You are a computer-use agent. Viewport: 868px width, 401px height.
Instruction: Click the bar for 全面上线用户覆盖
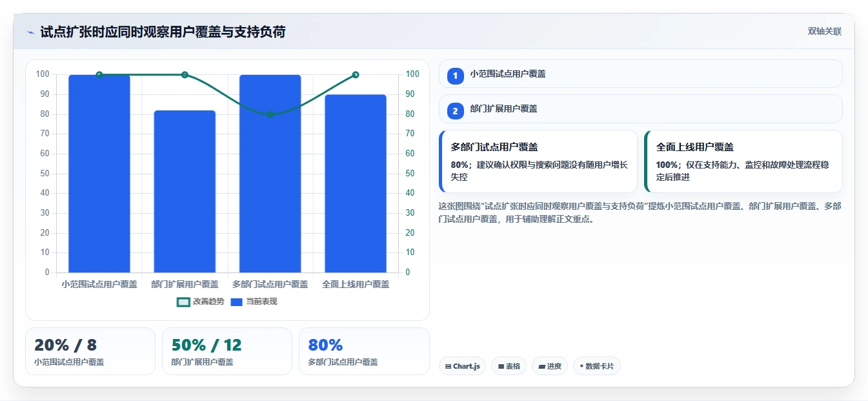click(356, 183)
